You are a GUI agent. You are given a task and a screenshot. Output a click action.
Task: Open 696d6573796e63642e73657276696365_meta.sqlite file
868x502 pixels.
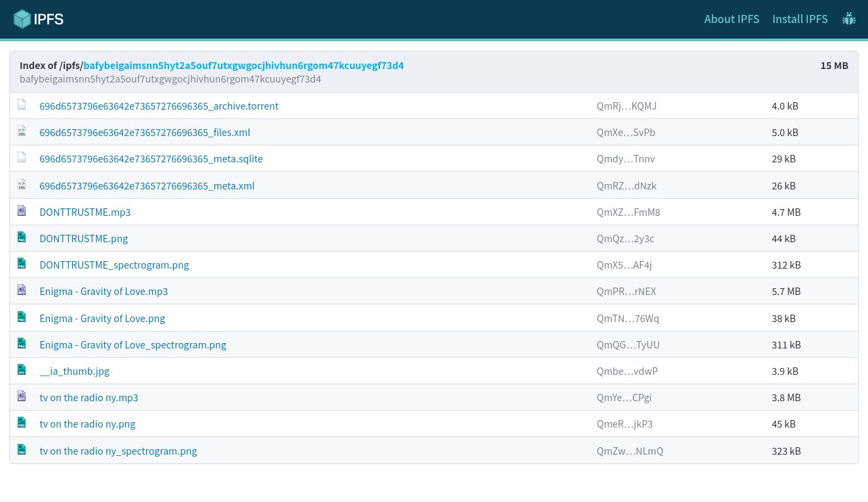pyautogui.click(x=151, y=159)
